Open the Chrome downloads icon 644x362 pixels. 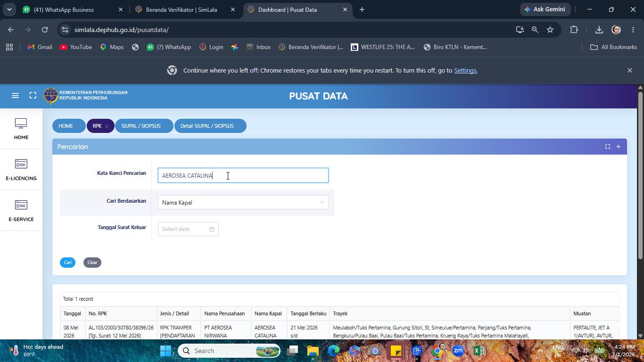[599, 30]
